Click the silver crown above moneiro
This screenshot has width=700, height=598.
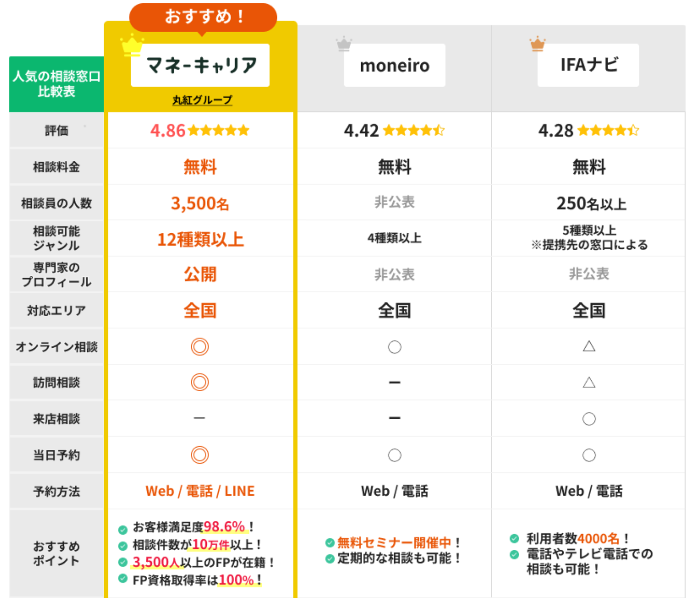click(344, 44)
